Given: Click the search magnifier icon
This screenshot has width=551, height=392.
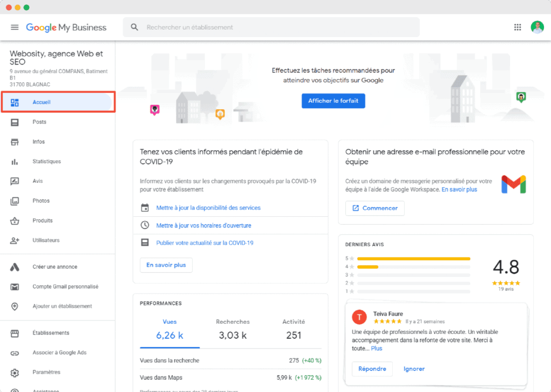Looking at the screenshot, I should [134, 27].
